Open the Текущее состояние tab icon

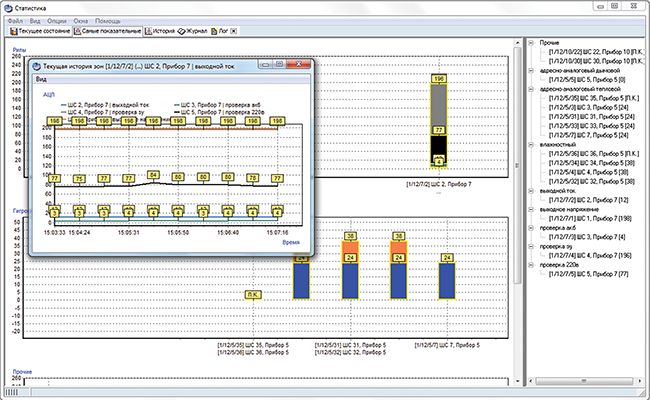[13, 31]
